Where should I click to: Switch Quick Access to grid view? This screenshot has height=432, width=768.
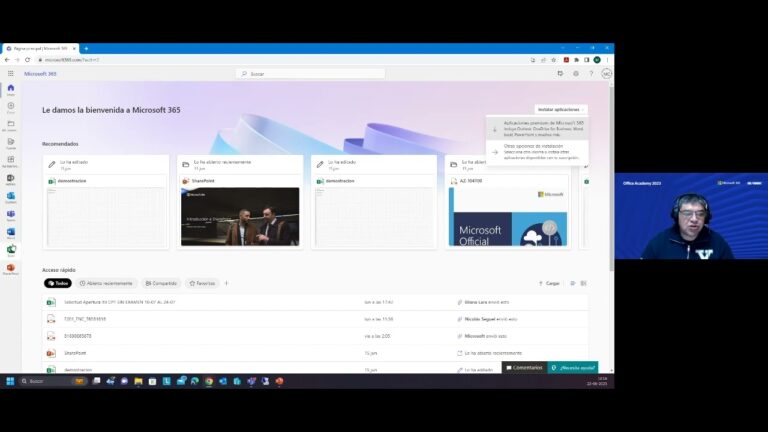coord(583,283)
